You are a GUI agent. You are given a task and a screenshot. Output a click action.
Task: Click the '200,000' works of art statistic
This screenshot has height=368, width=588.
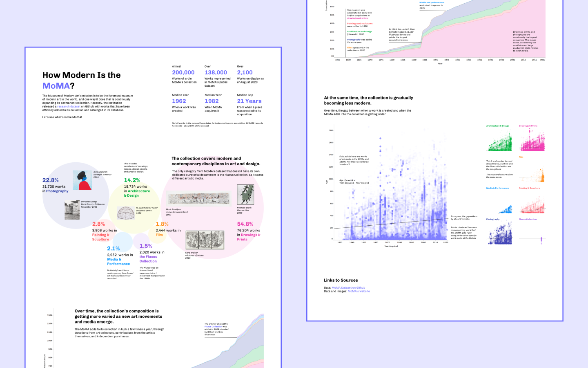[183, 72]
